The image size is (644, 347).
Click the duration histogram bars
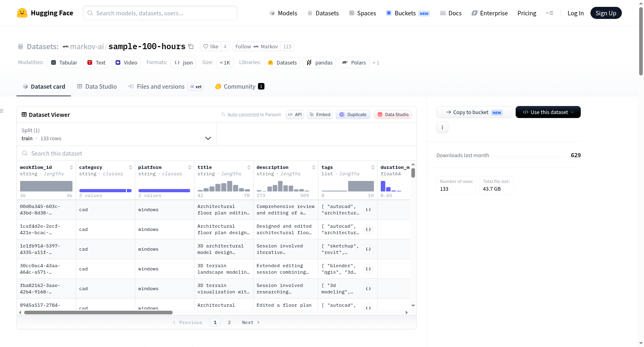click(x=391, y=186)
